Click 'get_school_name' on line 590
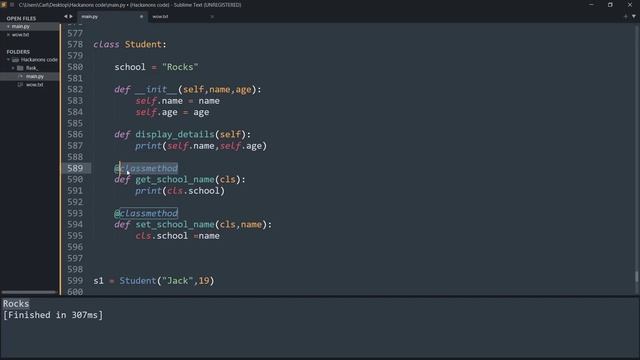The width and height of the screenshot is (640, 360). point(175,179)
